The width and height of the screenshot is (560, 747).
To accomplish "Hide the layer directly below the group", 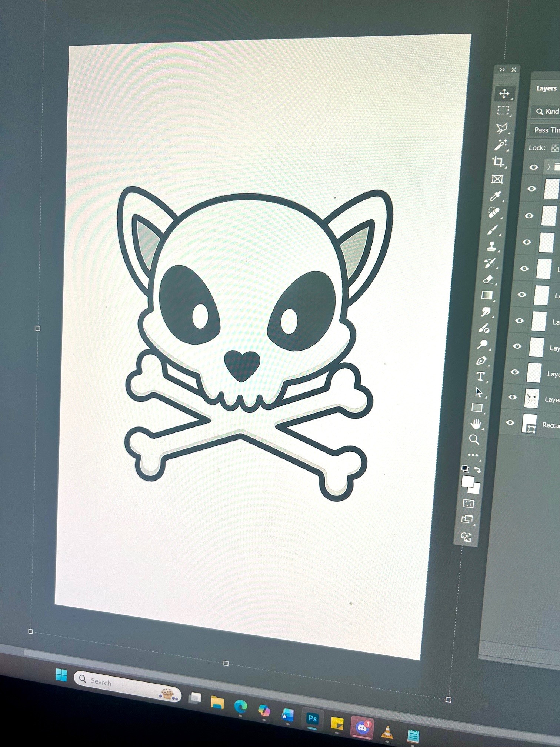I will coord(531,189).
